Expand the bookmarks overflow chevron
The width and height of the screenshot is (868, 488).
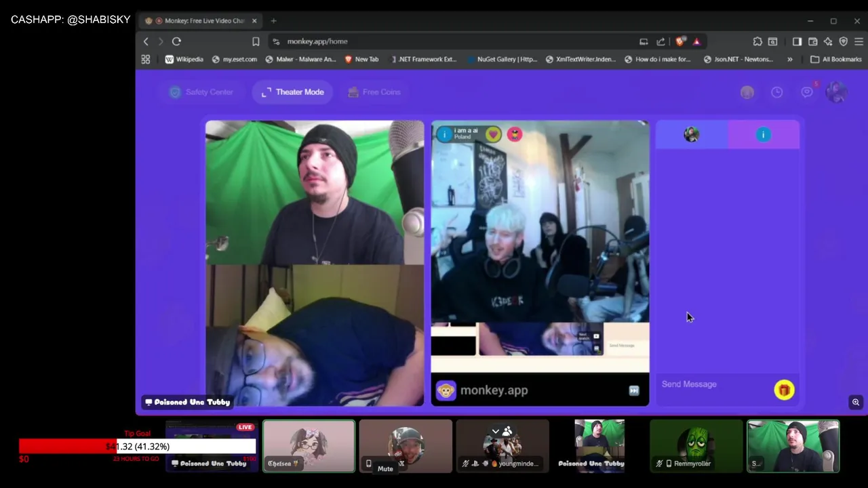click(789, 59)
